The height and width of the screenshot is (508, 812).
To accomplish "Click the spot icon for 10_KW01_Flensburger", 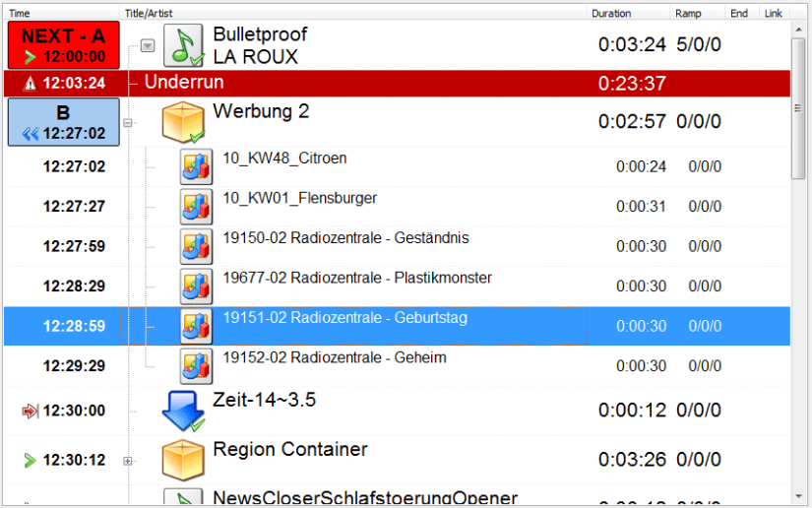I will tap(196, 207).
